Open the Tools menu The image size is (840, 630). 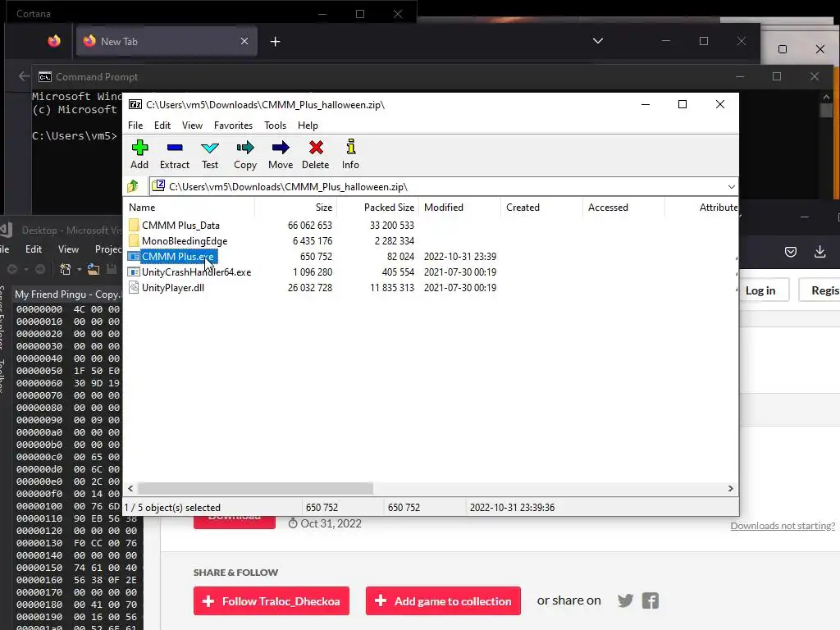[275, 126]
